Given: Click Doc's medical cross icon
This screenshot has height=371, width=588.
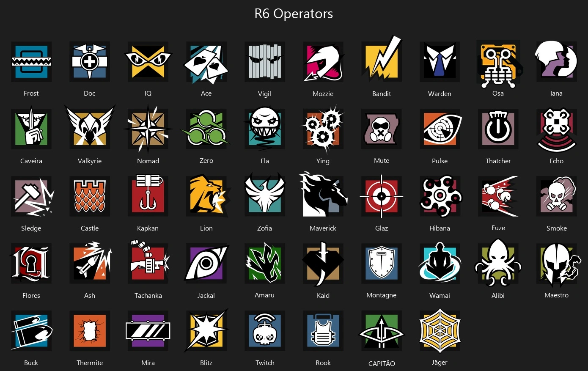Looking at the screenshot, I should tap(90, 62).
